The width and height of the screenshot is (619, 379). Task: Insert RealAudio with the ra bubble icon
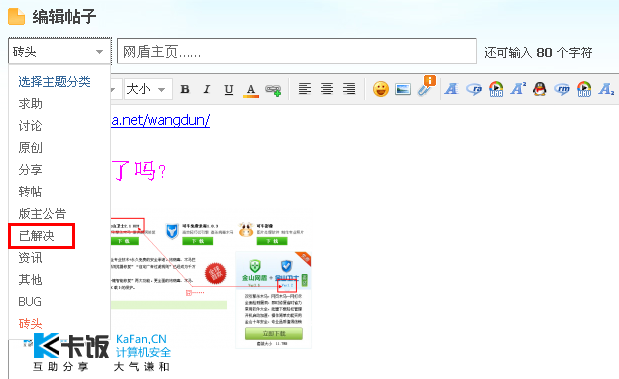pos(474,89)
